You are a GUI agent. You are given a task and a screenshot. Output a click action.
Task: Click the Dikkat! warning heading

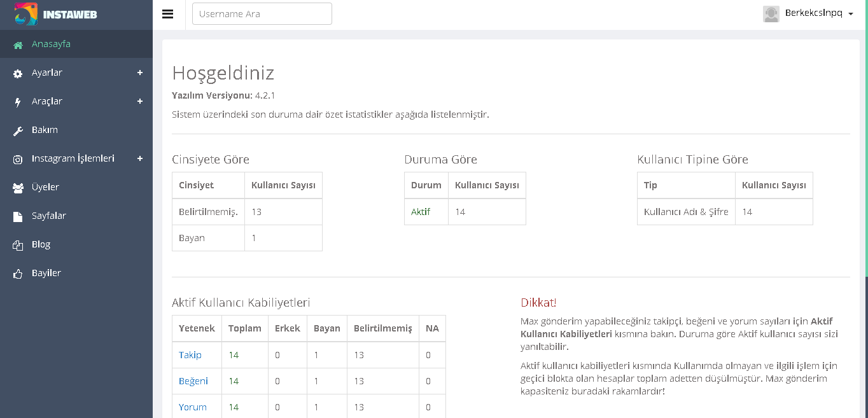click(x=538, y=303)
